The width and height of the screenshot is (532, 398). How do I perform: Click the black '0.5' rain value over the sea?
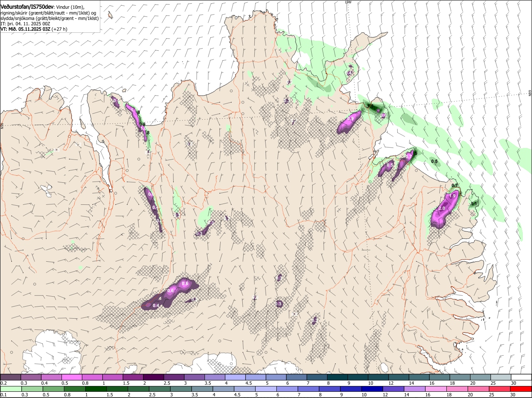[x=434, y=162]
